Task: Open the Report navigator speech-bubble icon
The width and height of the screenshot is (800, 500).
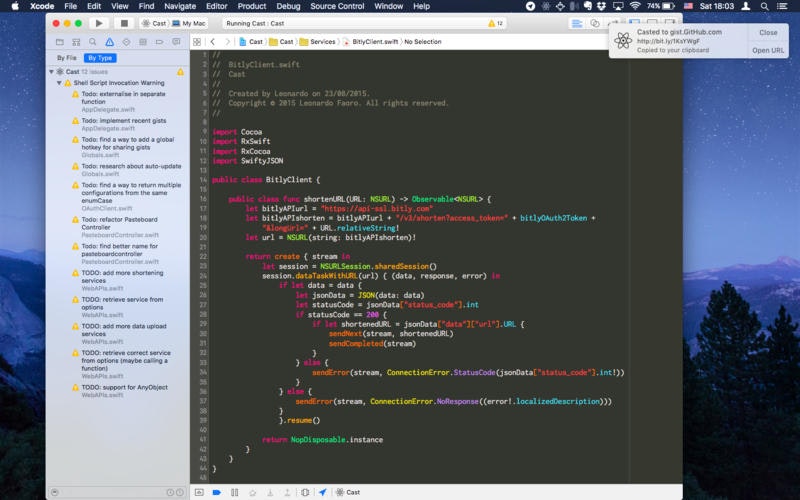Action: point(176,42)
